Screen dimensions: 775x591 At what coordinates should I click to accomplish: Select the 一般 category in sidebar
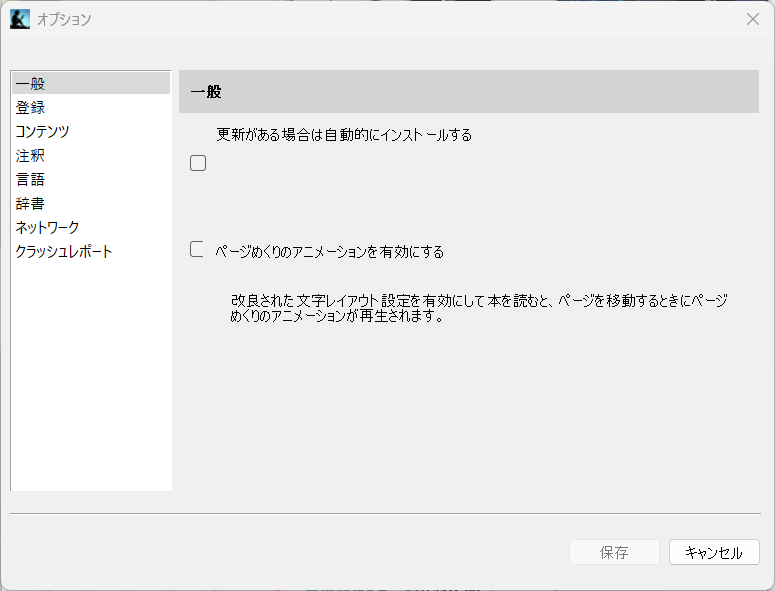click(x=91, y=83)
